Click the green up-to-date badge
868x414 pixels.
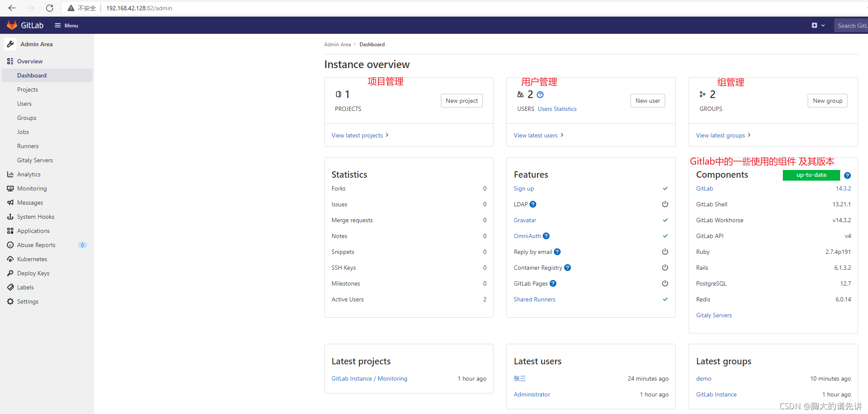[811, 175]
